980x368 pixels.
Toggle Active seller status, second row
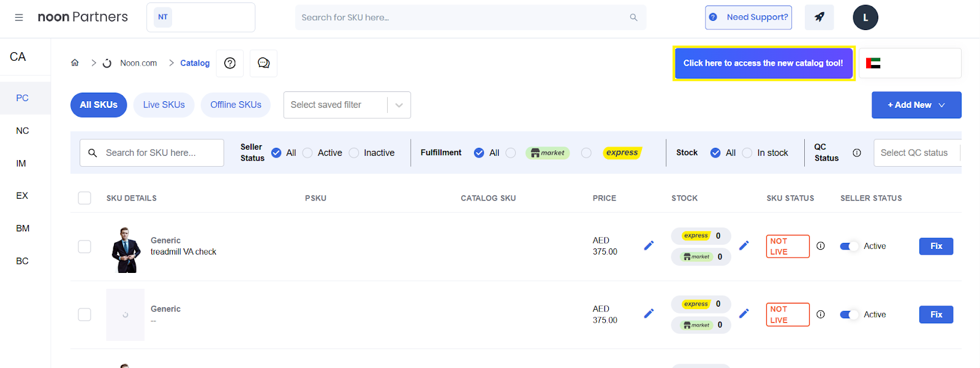point(849,315)
